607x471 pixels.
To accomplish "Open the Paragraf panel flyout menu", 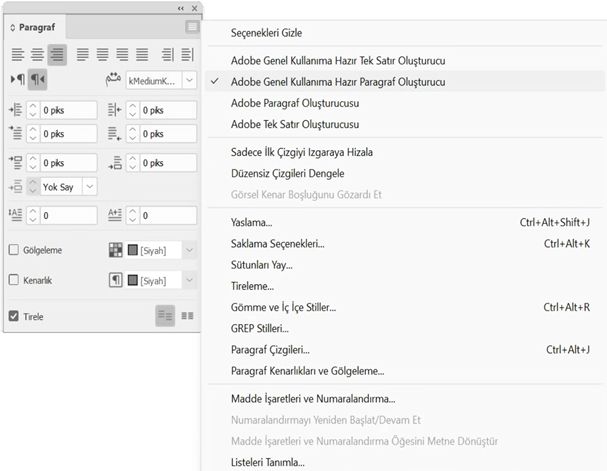I will [x=192, y=27].
